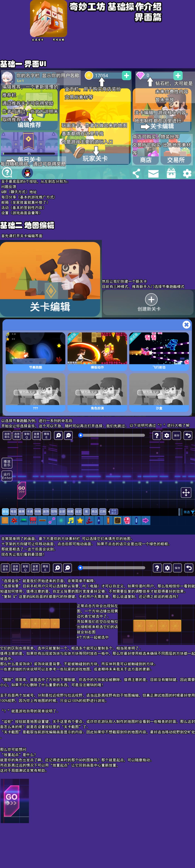195x868 pixels.
Task: Click zoom-in magnifier in the full editor view
Action: pos(58,435)
